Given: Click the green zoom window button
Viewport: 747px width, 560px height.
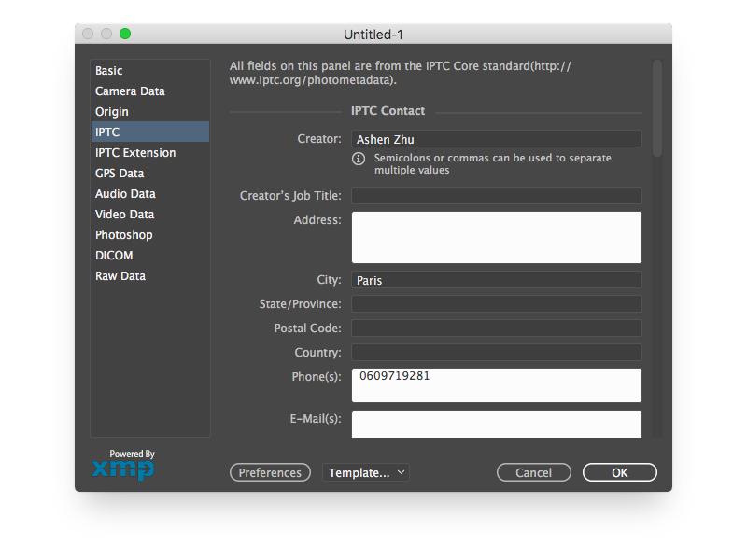Looking at the screenshot, I should [x=125, y=34].
